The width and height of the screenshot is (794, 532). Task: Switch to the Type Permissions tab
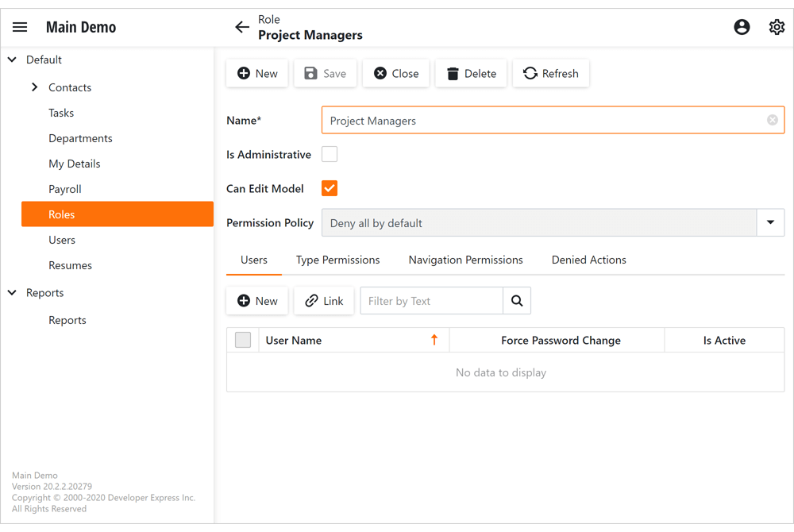(337, 260)
